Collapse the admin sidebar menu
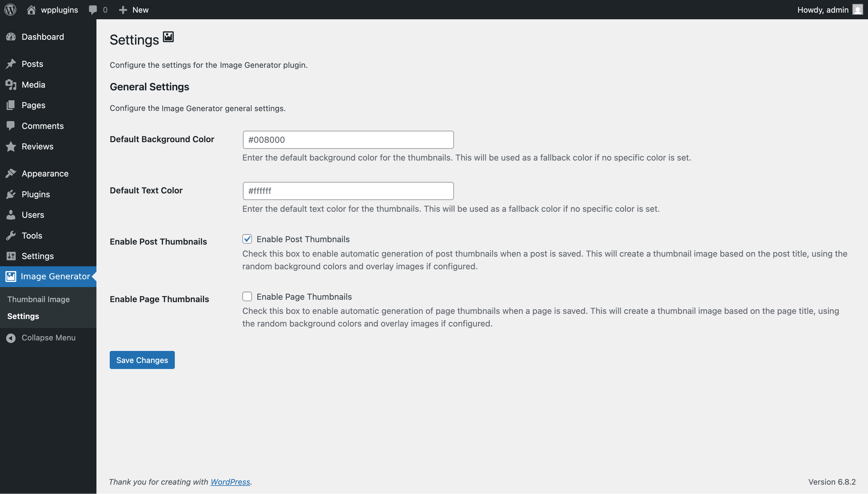Screen dimensions: 868x494 (48, 337)
